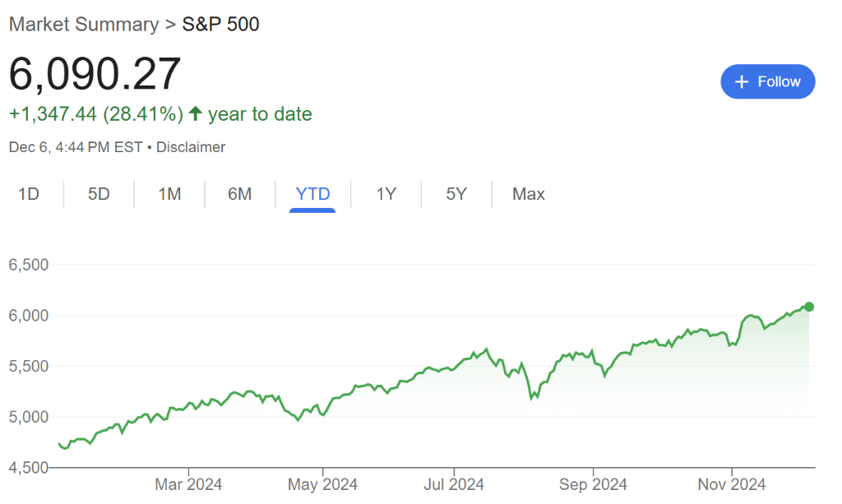Click the 6,090.27 index value
Image resolution: width=842 pixels, height=504 pixels.
95,74
